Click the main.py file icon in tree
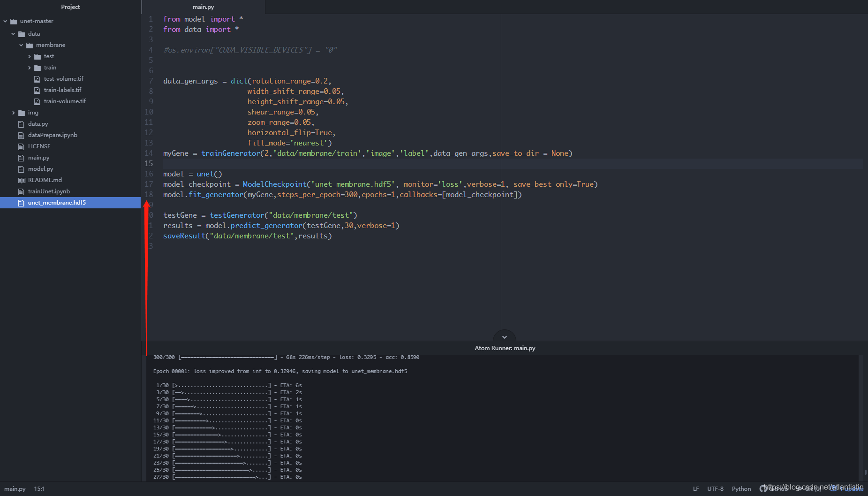The image size is (868, 496). coord(21,158)
